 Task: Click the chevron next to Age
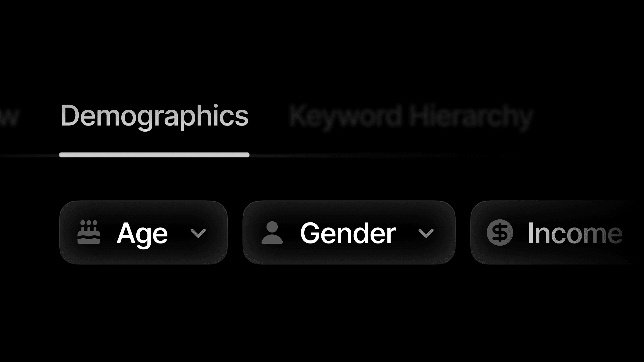(x=198, y=233)
